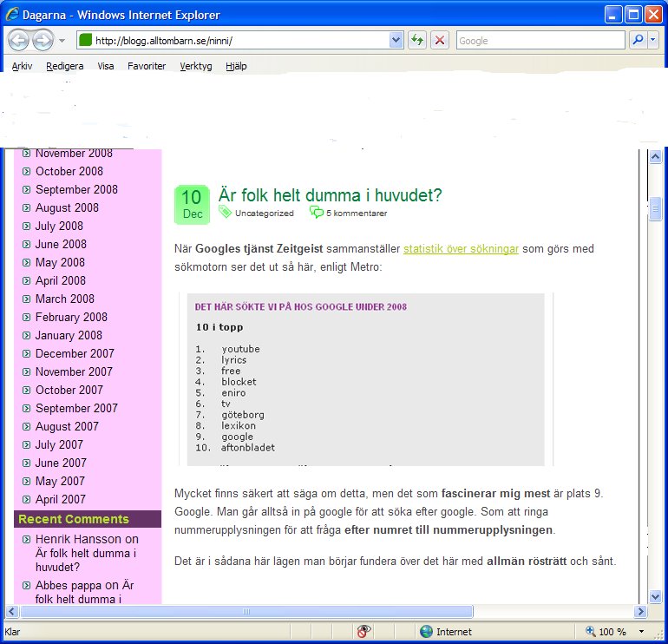Image resolution: width=668 pixels, height=644 pixels.
Task: Open the March 2008 archive
Action: (65, 299)
